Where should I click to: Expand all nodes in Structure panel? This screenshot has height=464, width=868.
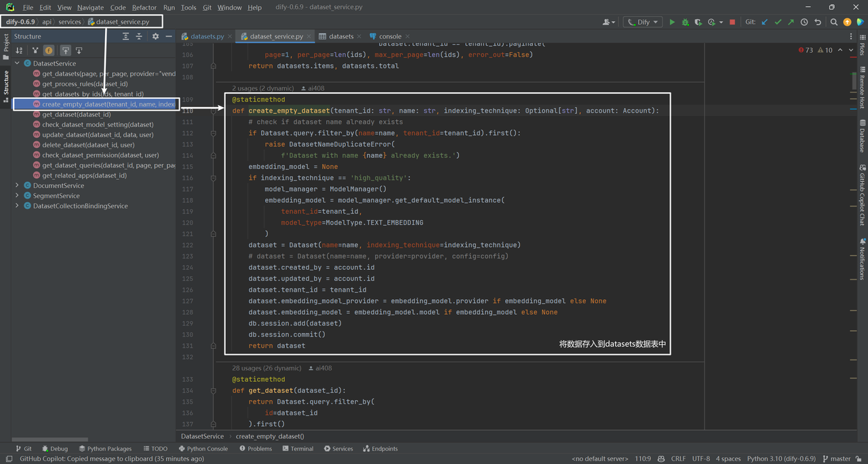pos(125,36)
